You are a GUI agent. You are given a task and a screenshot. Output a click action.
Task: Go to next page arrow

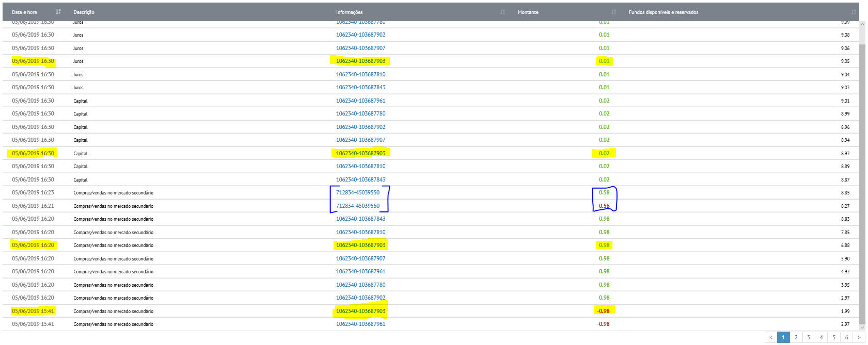(x=859, y=337)
